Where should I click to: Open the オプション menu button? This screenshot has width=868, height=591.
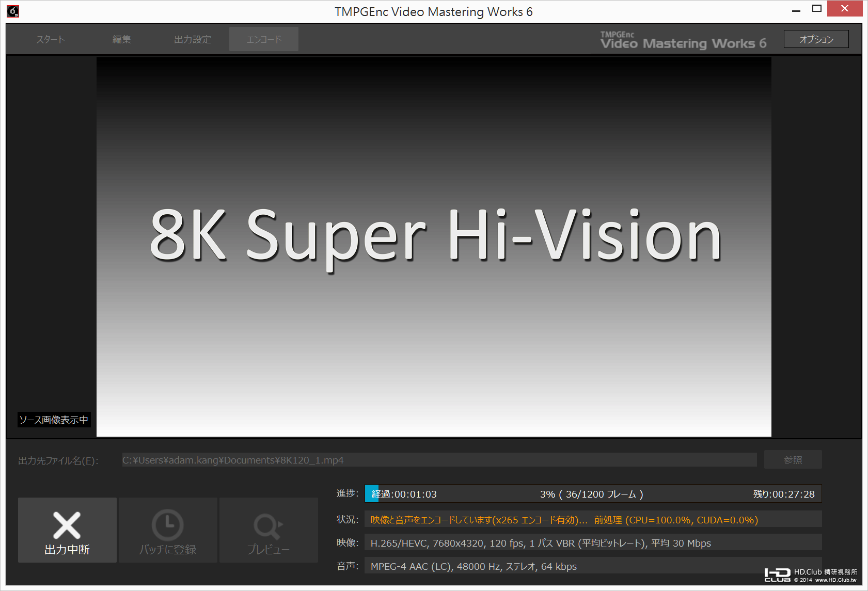coord(816,39)
